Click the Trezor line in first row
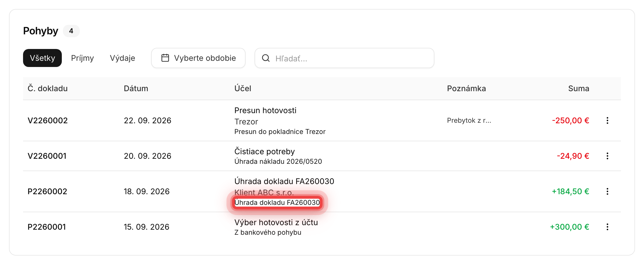The height and width of the screenshot is (264, 644). pos(246,122)
